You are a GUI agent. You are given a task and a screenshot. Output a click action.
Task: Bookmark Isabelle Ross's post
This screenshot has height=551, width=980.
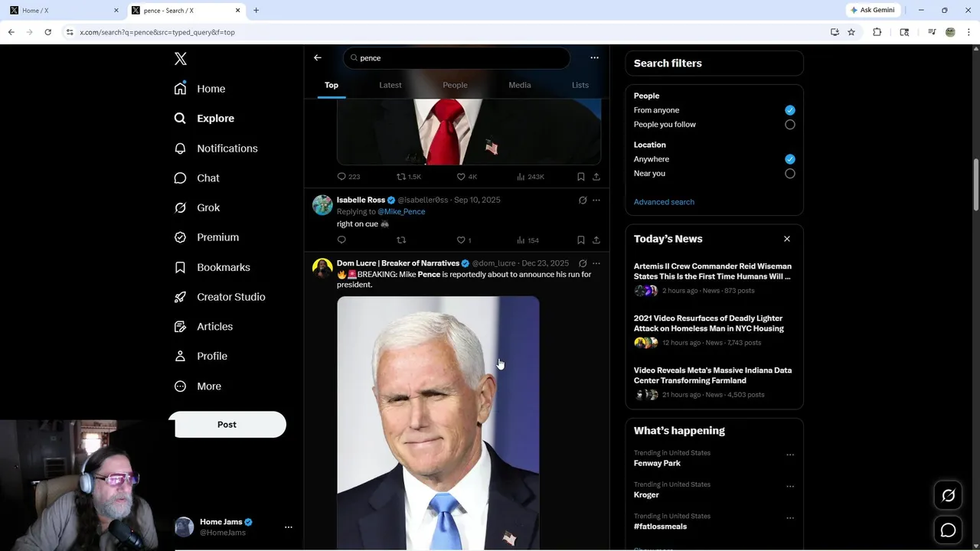click(581, 240)
